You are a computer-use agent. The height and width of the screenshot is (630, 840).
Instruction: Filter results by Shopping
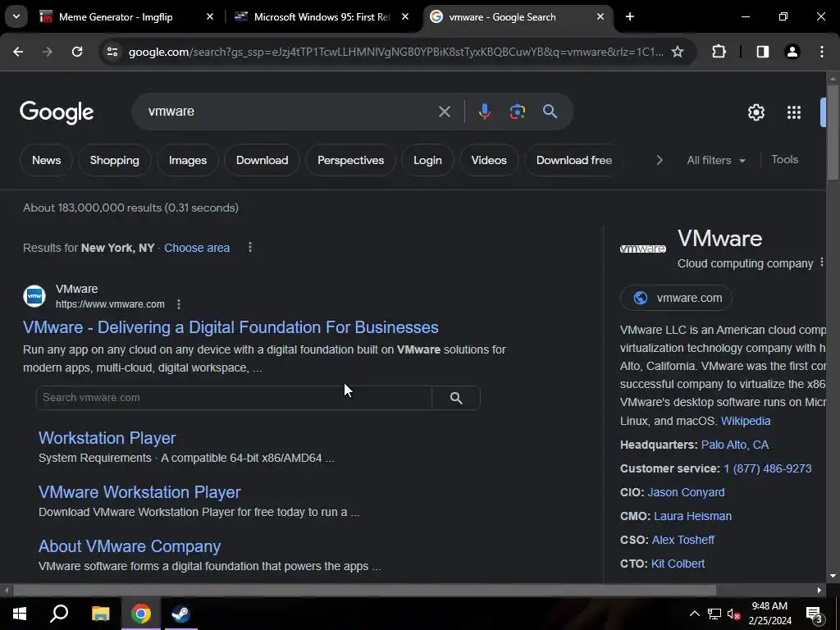pos(114,160)
